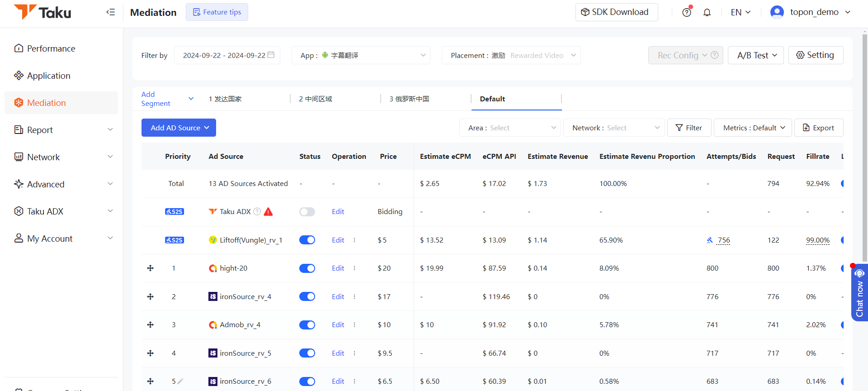Open the notifications bell
The height and width of the screenshot is (391, 868).
pyautogui.click(x=707, y=12)
